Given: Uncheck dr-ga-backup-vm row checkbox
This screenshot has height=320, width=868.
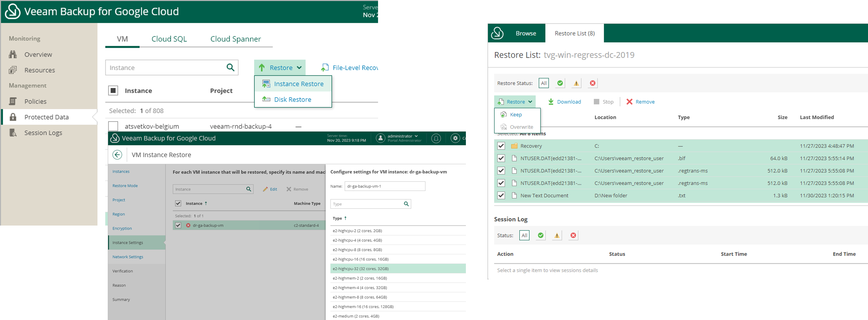Looking at the screenshot, I should click(178, 226).
